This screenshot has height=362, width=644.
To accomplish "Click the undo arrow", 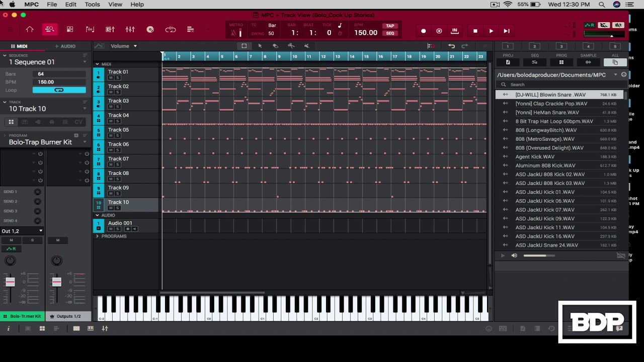I will click(451, 46).
